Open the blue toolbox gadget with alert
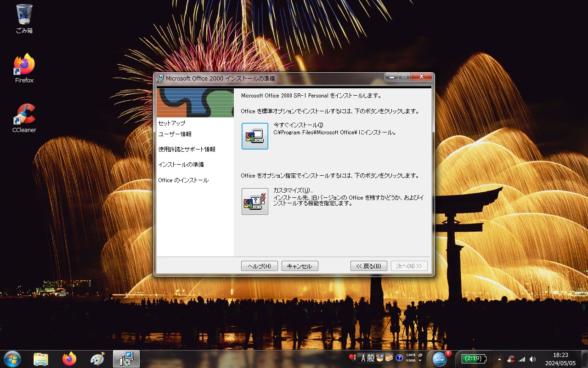 (x=440, y=359)
